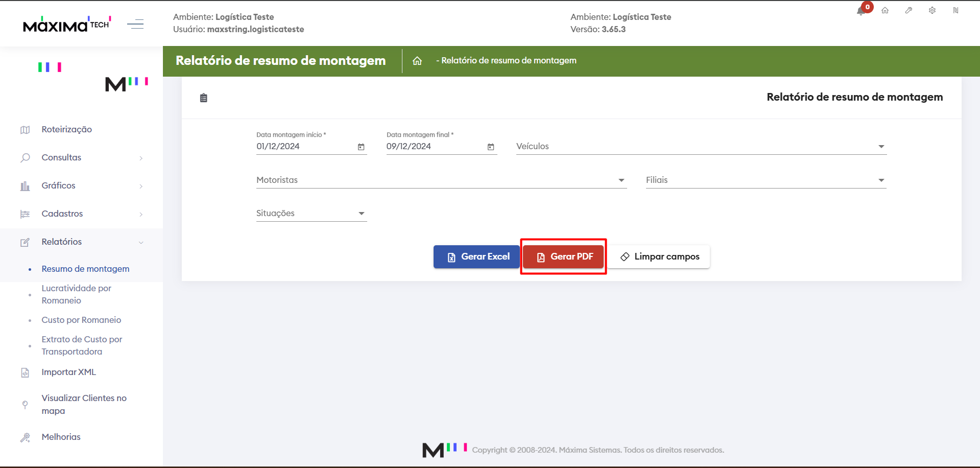Viewport: 980px width, 468px height.
Task: Click the home icon in top bar
Action: pyautogui.click(x=885, y=10)
